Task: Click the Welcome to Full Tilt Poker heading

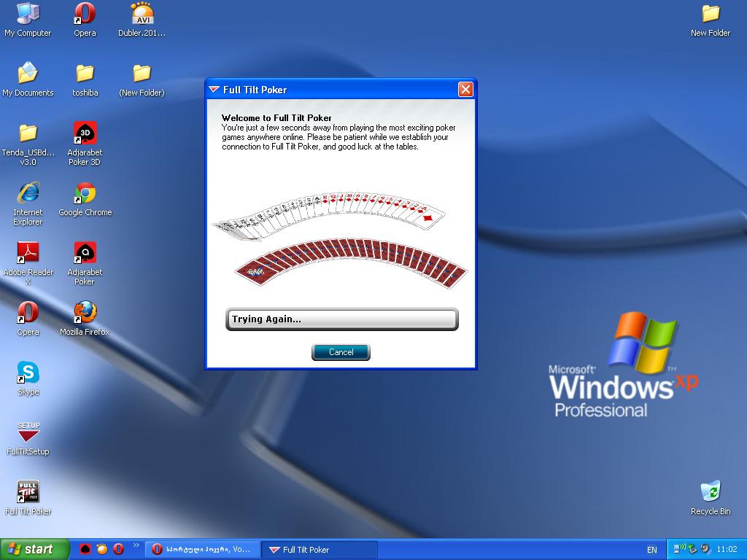Action: pos(276,117)
